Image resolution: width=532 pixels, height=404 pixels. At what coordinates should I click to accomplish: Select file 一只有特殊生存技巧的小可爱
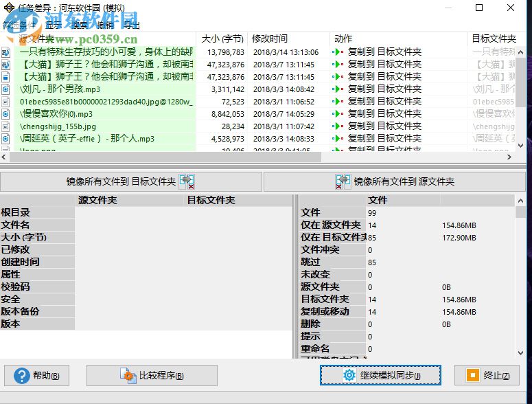[x=106, y=52]
